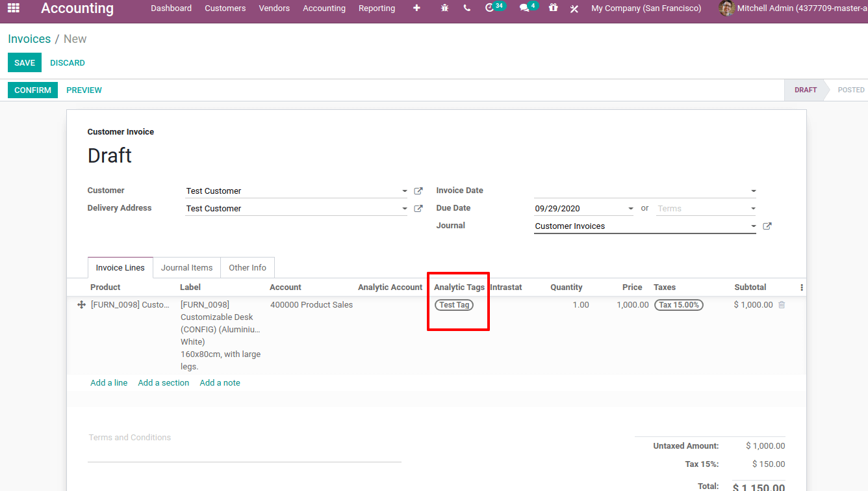Click the CONFIRM button
This screenshot has width=868, height=491.
[x=32, y=90]
